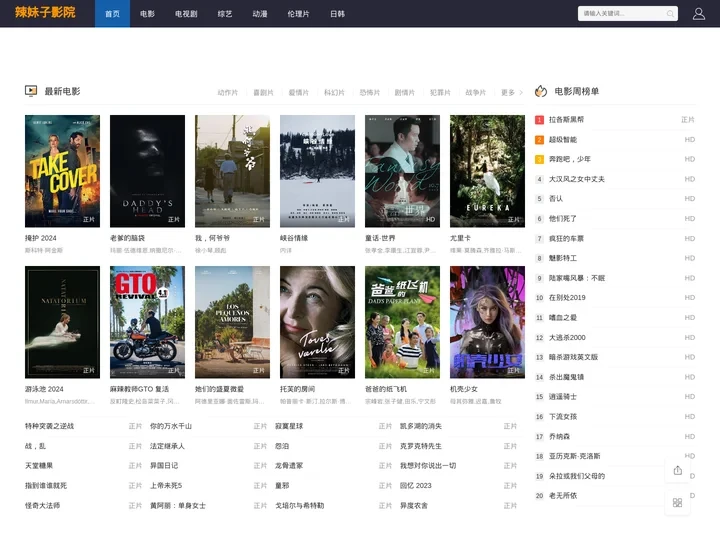
Task: Open the GTO Revival poster
Action: pos(147,322)
